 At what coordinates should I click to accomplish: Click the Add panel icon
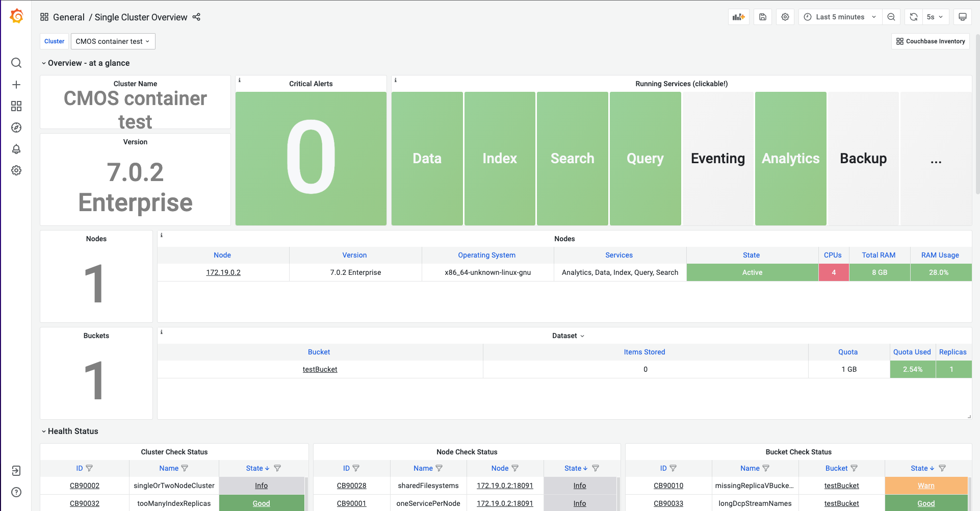pos(738,17)
